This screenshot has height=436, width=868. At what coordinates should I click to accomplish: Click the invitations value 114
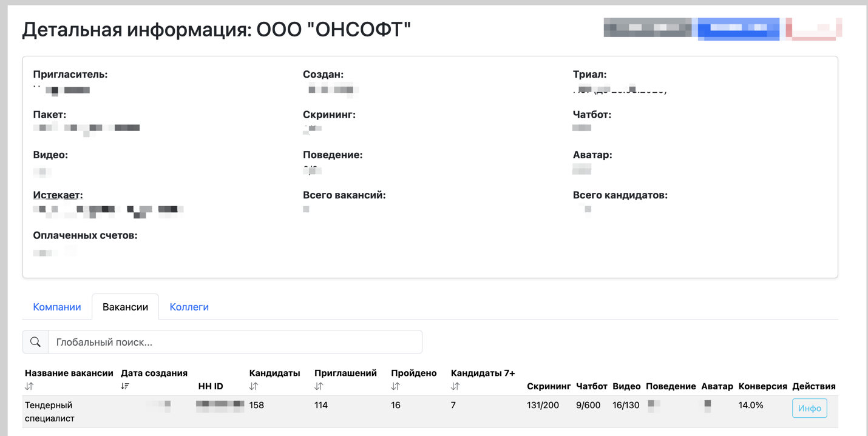pyautogui.click(x=321, y=405)
